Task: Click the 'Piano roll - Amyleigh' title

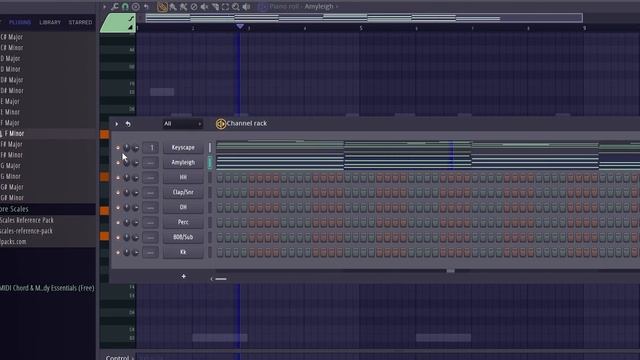Action: click(x=301, y=7)
